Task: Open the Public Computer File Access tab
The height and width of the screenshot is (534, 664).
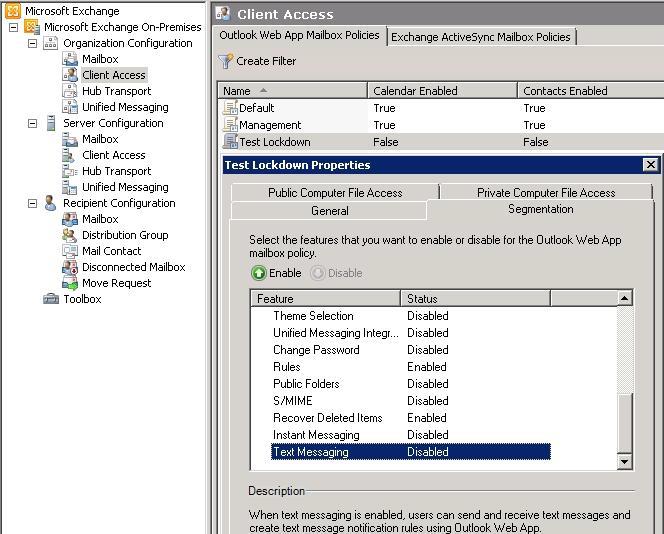Action: (335, 193)
